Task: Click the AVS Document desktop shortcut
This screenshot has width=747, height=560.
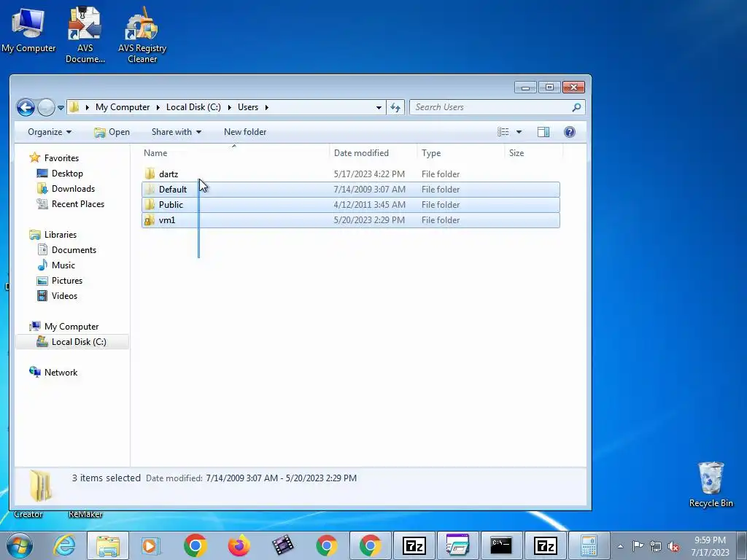Action: [85, 34]
